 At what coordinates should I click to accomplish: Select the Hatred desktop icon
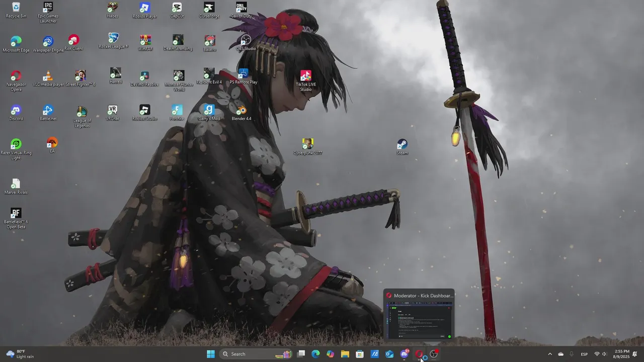116,76
